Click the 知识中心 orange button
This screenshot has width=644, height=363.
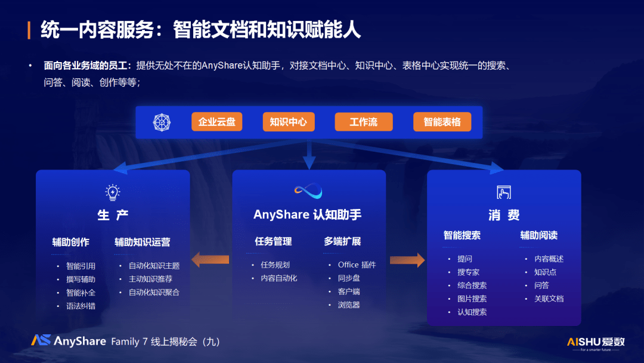289,122
